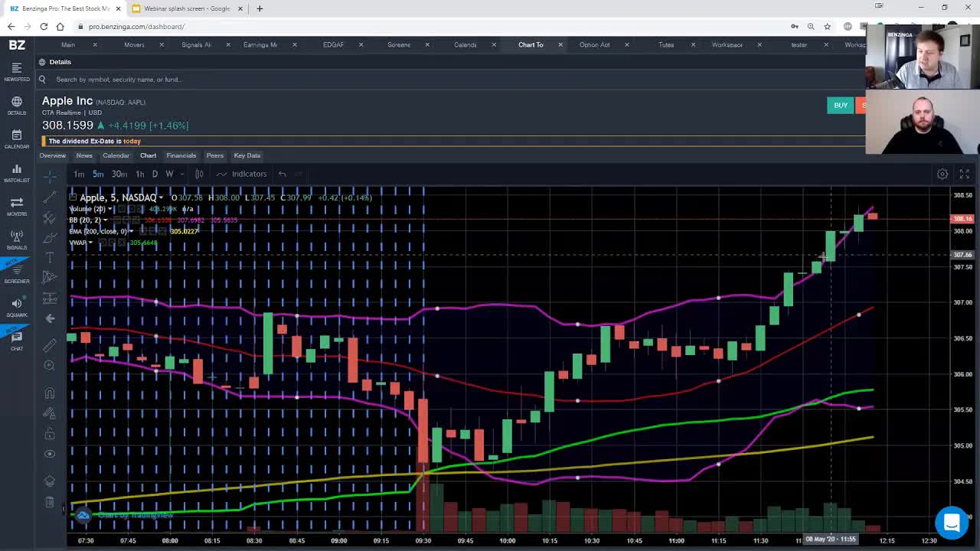Click the green BUY button
The width and height of the screenshot is (980, 551).
(x=841, y=106)
